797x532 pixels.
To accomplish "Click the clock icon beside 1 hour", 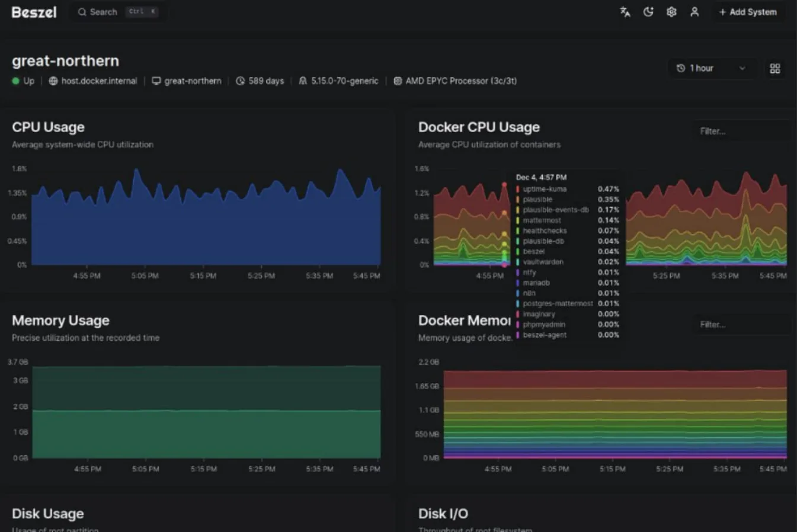I will point(681,68).
